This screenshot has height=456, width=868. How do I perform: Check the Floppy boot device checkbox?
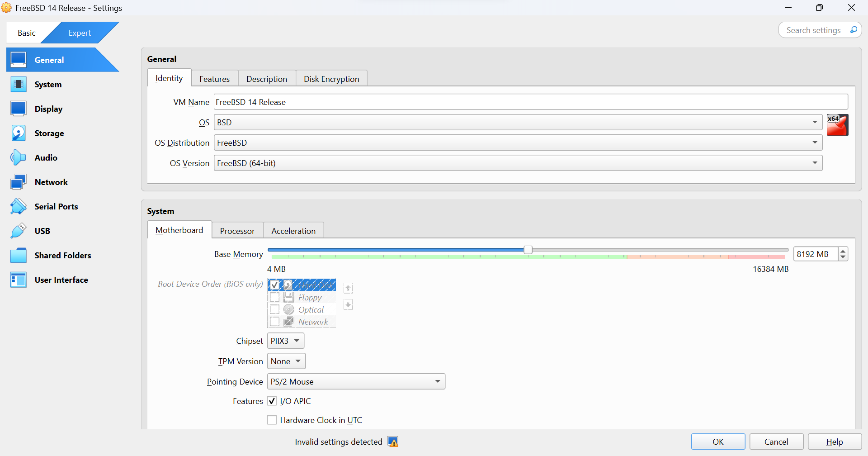[274, 298]
